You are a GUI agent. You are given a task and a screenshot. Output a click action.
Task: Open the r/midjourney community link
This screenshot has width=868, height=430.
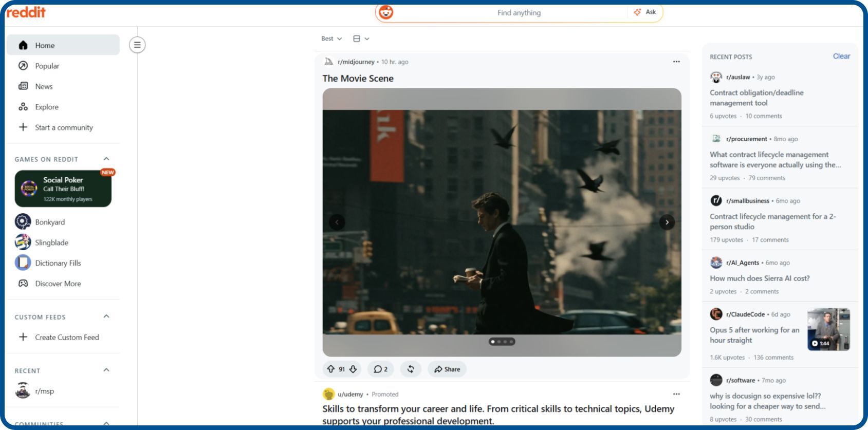pos(356,62)
